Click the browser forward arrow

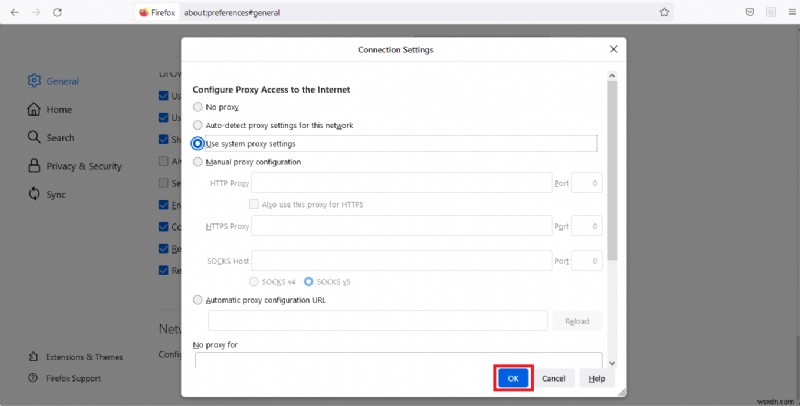[x=36, y=12]
